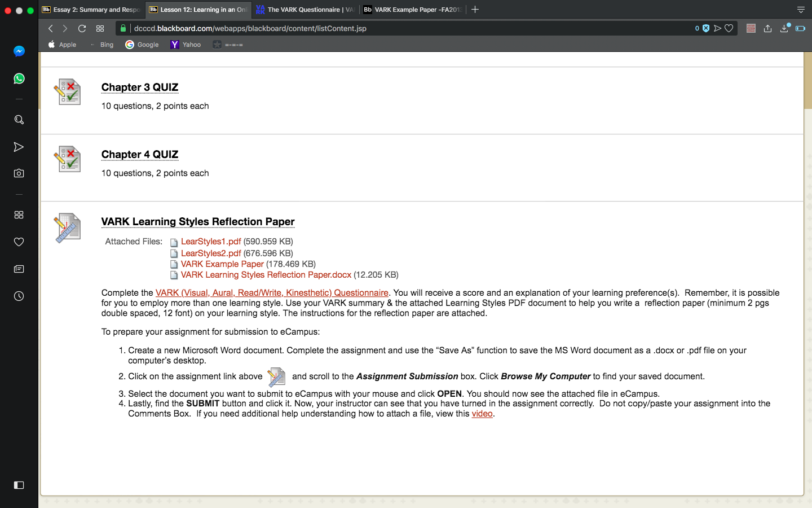Open Messenger in the sidebar
This screenshot has height=508, width=812.
tap(19, 51)
